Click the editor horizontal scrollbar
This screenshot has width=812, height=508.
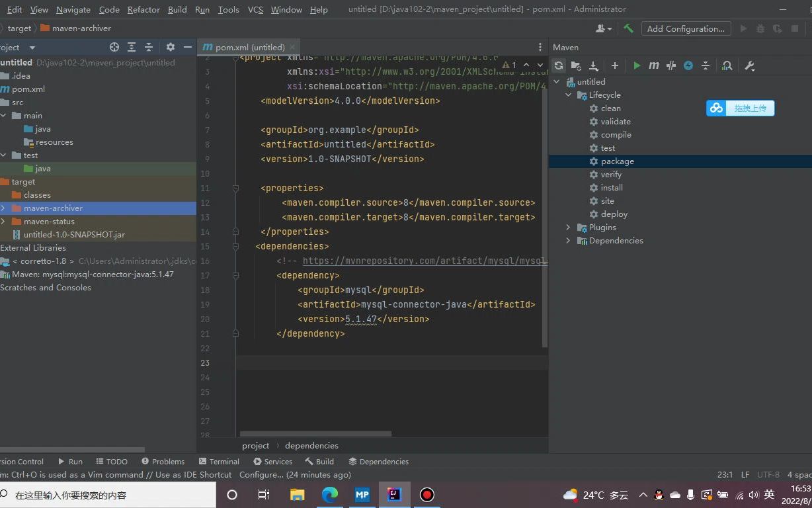pos(316,434)
